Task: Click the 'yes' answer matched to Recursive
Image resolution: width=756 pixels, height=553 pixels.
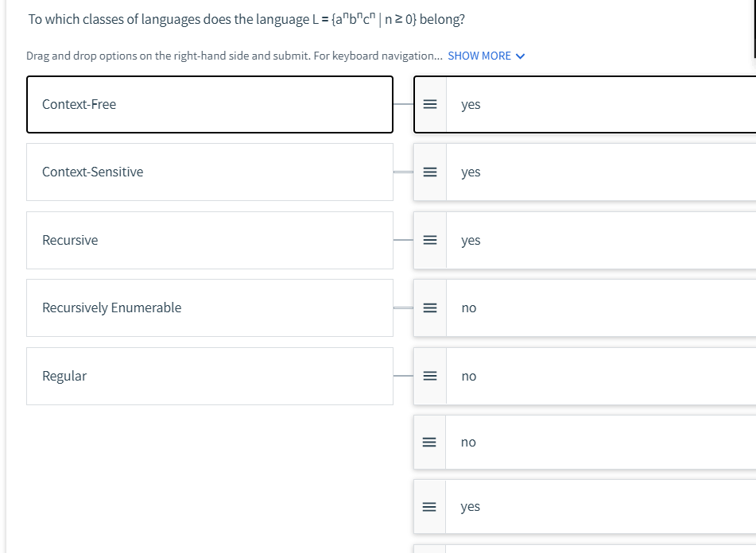Action: coord(471,240)
